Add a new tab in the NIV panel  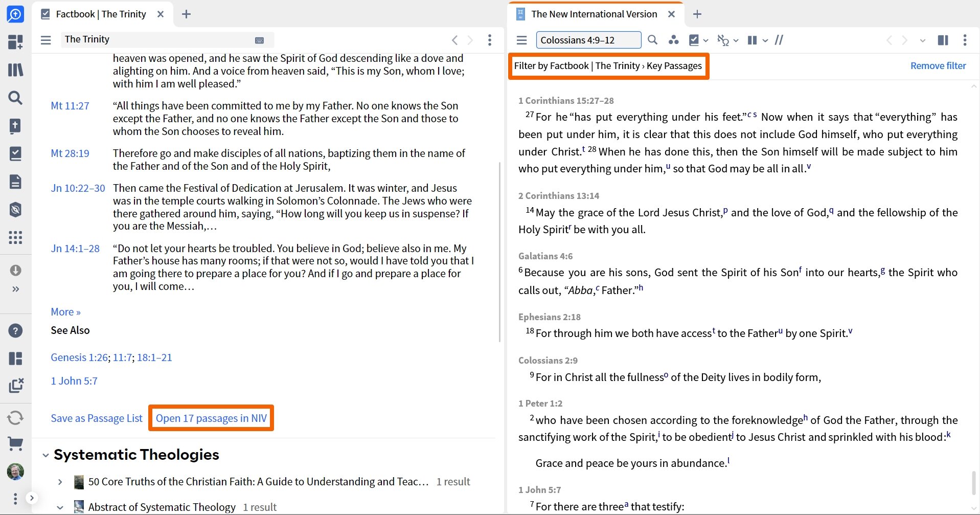pos(697,14)
